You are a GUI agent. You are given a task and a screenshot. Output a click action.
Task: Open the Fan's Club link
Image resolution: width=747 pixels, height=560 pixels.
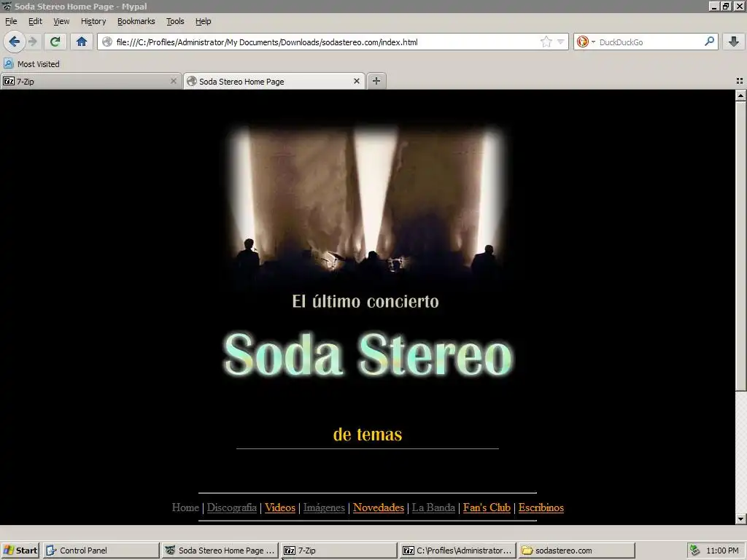click(x=487, y=507)
